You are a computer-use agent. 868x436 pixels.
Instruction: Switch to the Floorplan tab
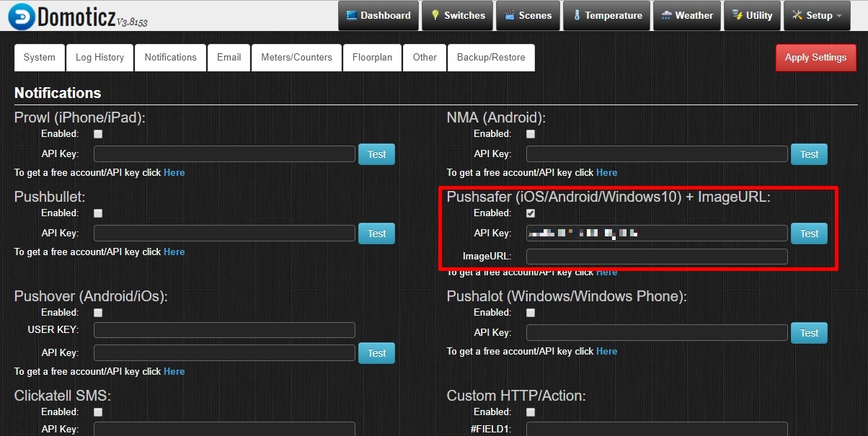coord(372,58)
